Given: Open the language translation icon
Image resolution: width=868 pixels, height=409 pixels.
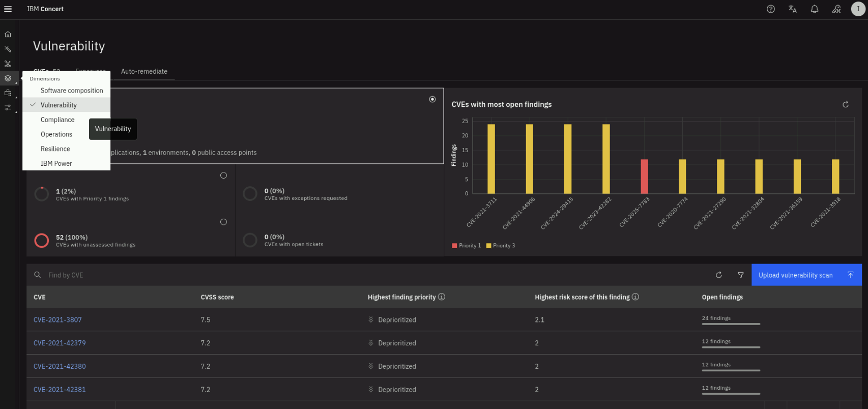Looking at the screenshot, I should [x=792, y=9].
